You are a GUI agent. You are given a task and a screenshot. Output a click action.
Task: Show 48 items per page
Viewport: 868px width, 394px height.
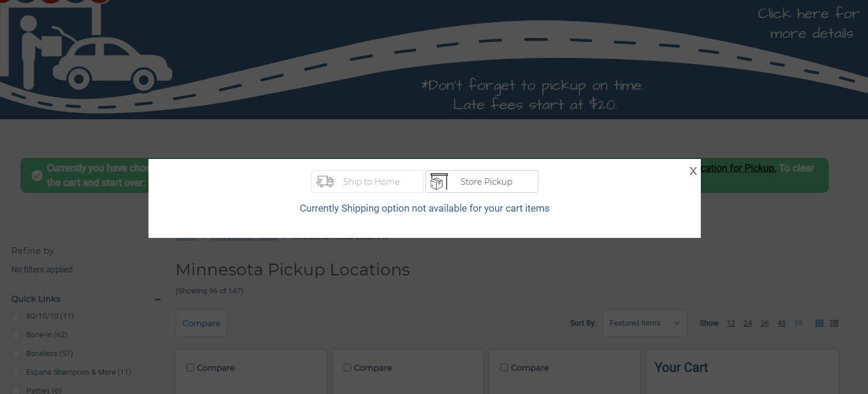(x=781, y=323)
